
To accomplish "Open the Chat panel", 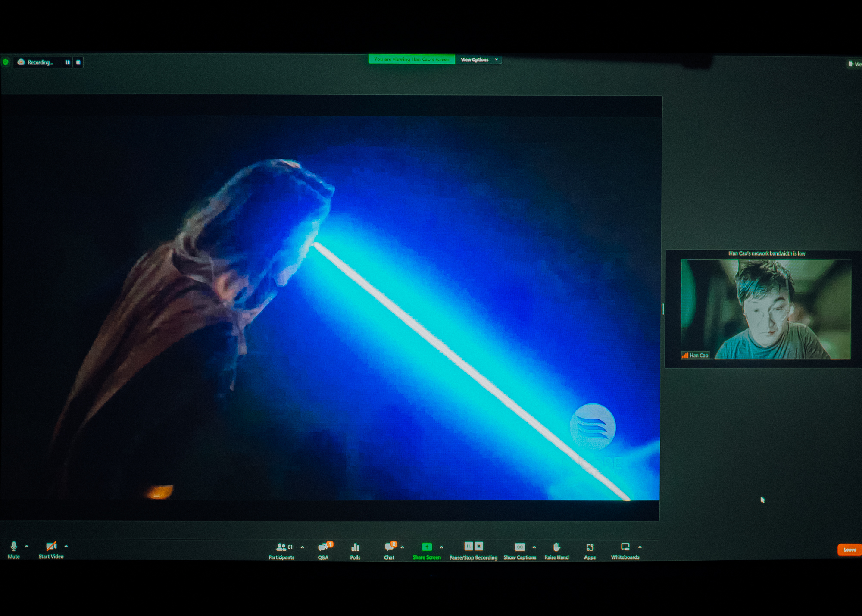I will coord(390,550).
